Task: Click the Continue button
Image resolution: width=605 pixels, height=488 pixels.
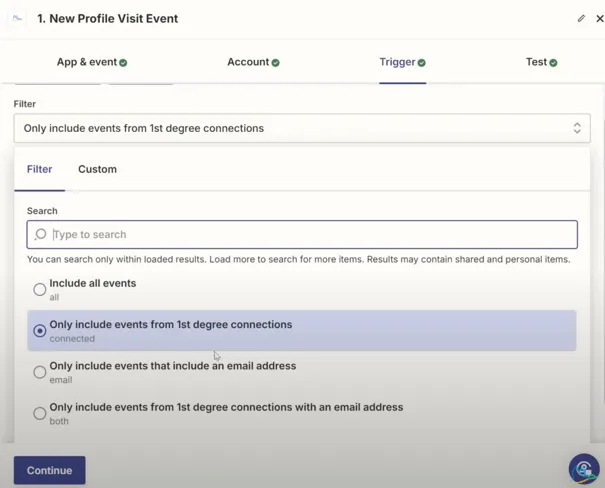Action: click(49, 470)
